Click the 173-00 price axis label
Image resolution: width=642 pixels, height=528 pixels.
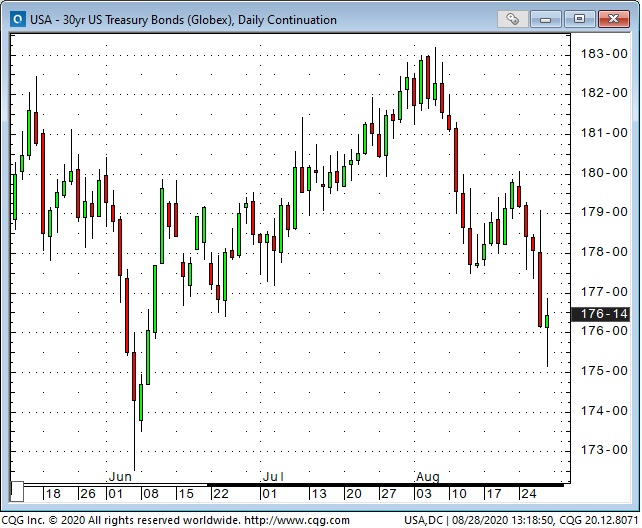pos(604,449)
